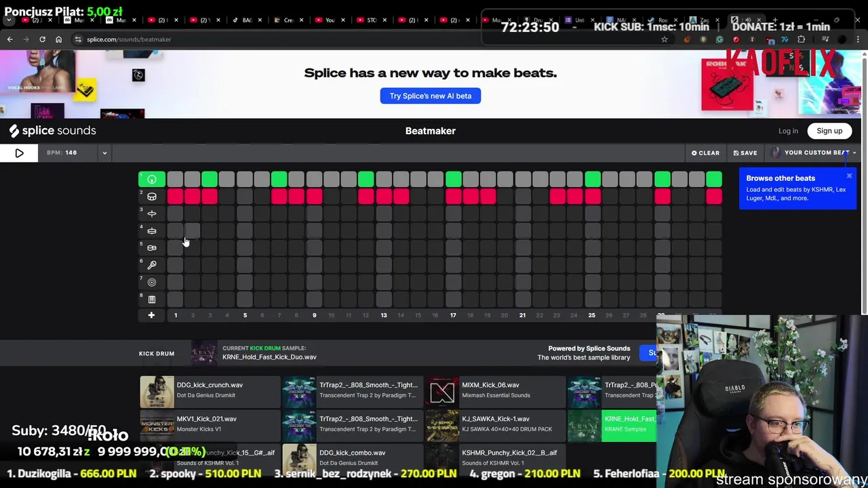The height and width of the screenshot is (488, 868).
Task: Turn off kick step 25 on track 1
Action: tap(592, 180)
